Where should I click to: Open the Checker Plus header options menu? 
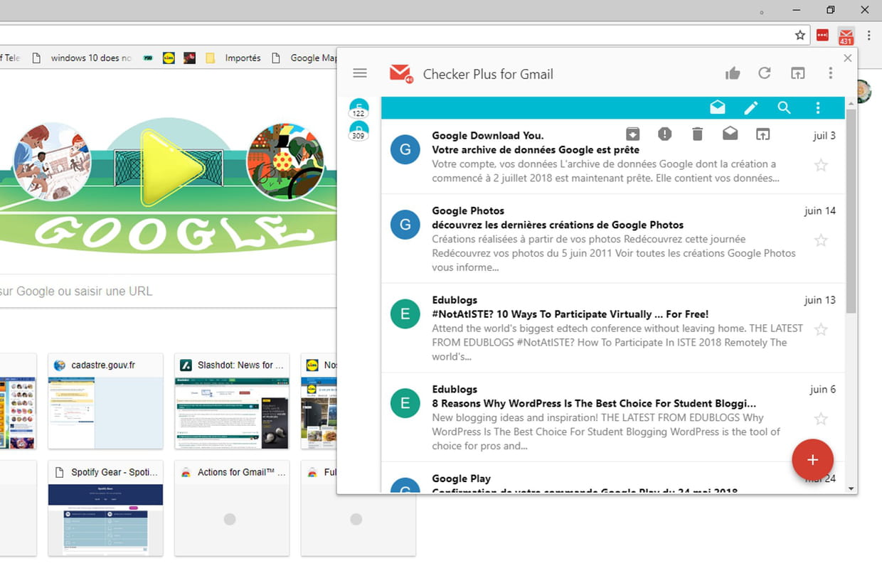(x=830, y=73)
